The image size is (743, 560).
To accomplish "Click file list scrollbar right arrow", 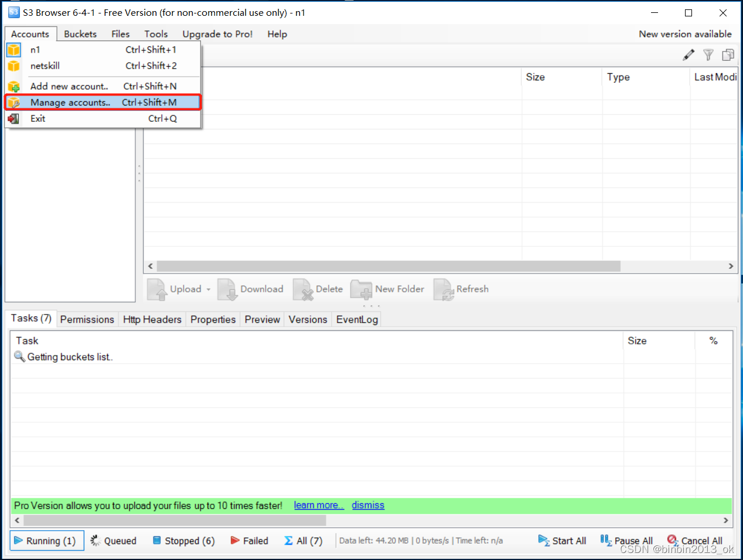I will point(731,266).
